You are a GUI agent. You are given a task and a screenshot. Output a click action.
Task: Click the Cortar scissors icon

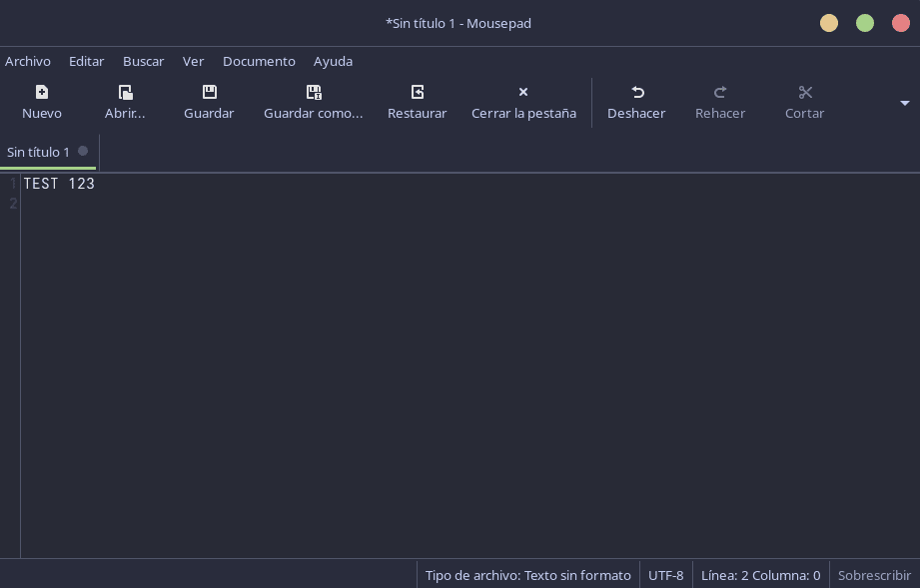pos(805,93)
